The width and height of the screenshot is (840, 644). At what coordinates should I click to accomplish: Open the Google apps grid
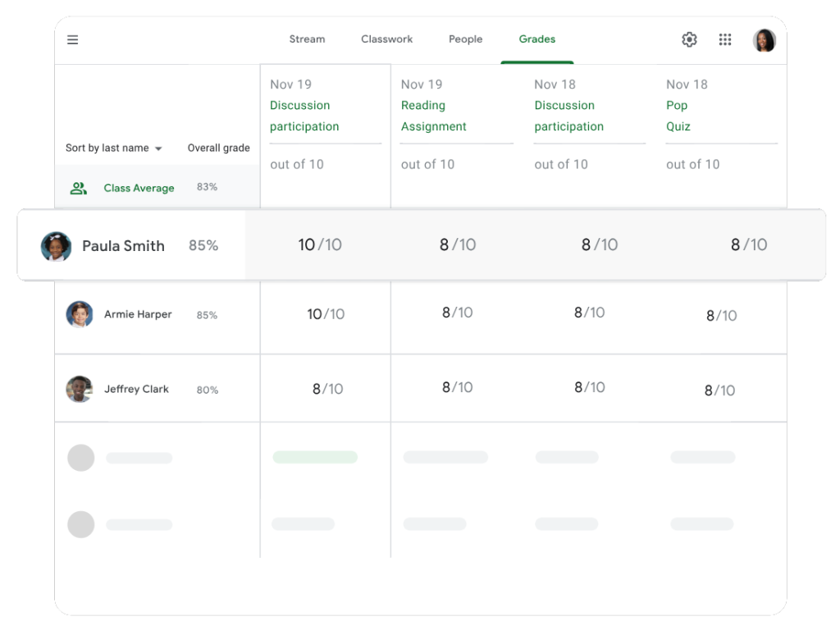click(x=725, y=39)
